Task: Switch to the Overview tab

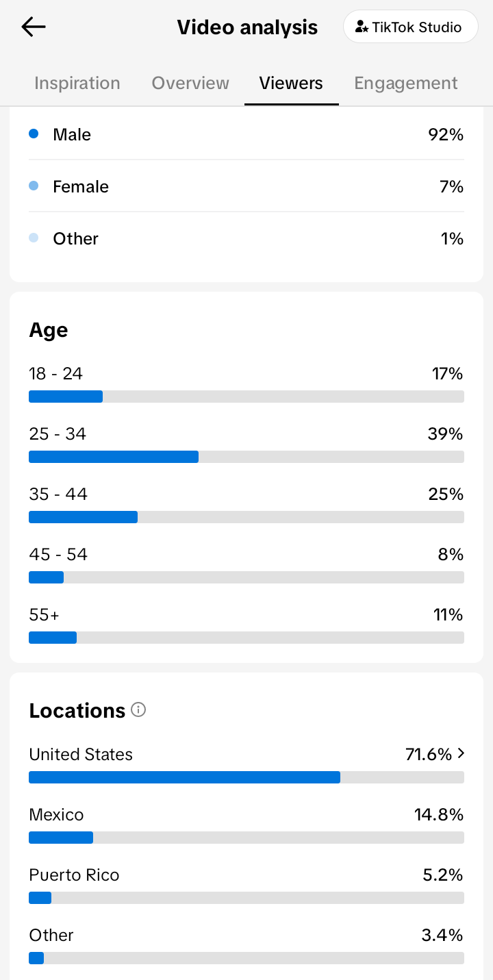Action: pyautogui.click(x=190, y=83)
